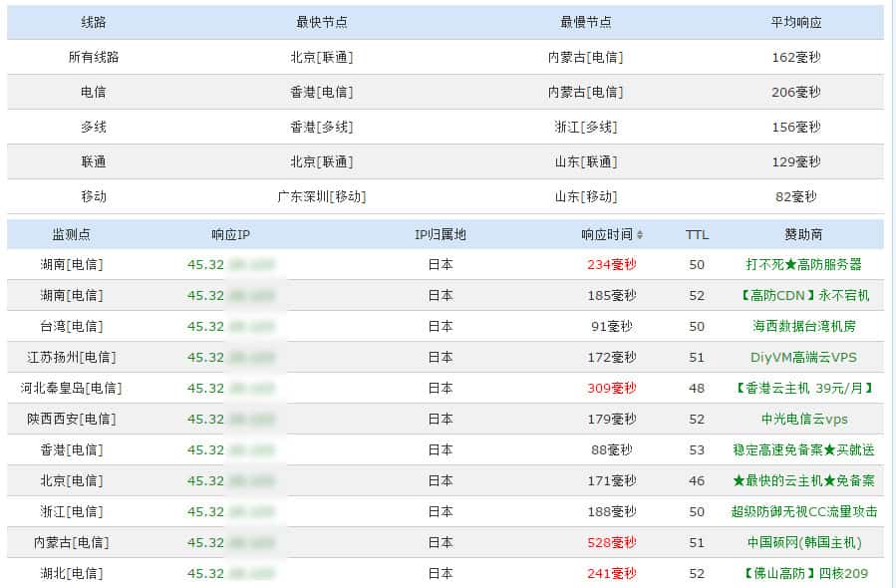Click the 北京[联通] fastest node cell

(325, 57)
